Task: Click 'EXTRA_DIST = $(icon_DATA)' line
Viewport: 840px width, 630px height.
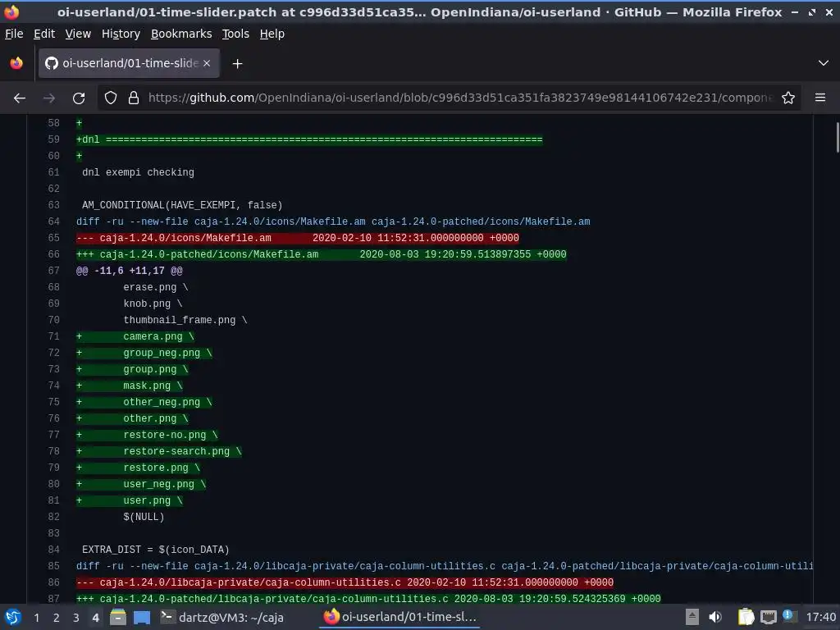Action: point(155,550)
